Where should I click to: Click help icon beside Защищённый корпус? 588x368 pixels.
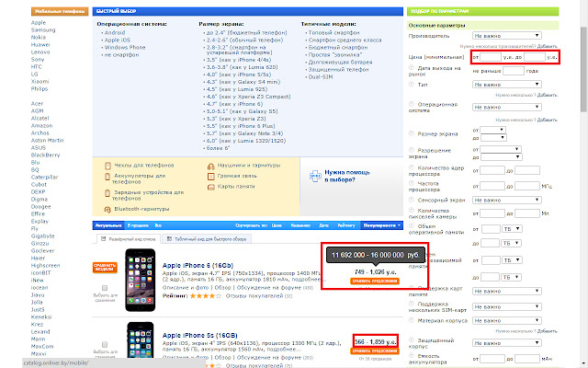click(412, 339)
